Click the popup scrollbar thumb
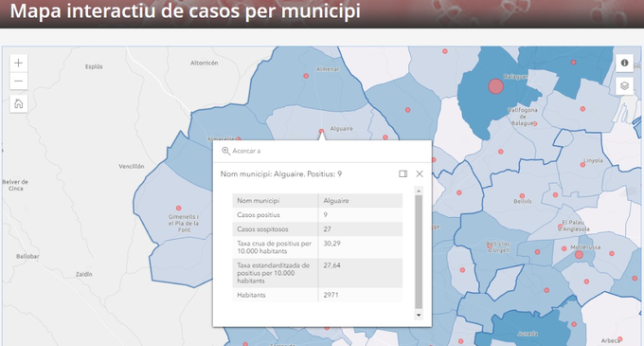 point(419,252)
